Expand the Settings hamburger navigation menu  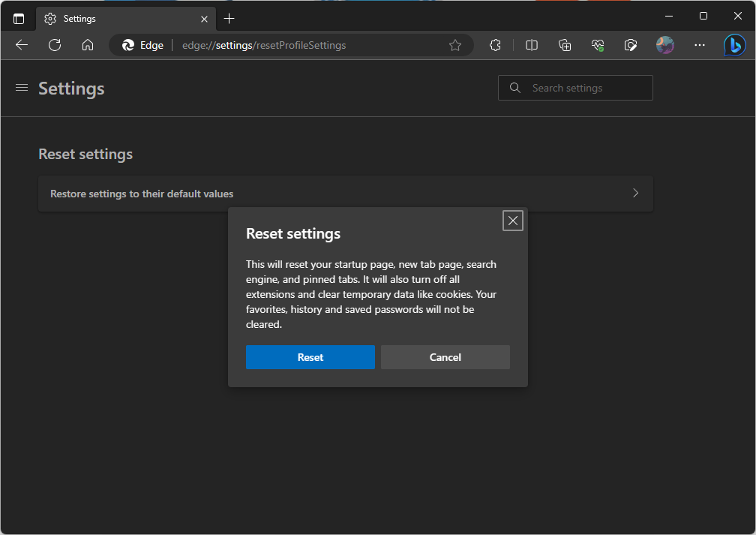pyautogui.click(x=22, y=88)
